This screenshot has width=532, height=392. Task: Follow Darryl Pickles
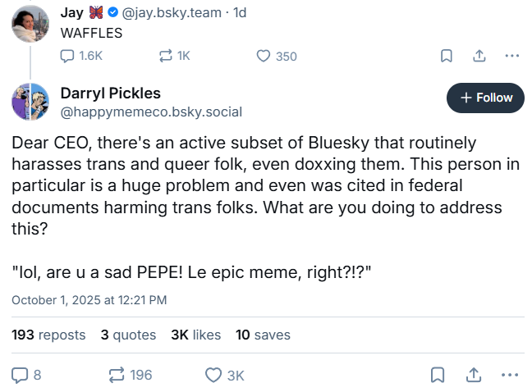click(484, 98)
